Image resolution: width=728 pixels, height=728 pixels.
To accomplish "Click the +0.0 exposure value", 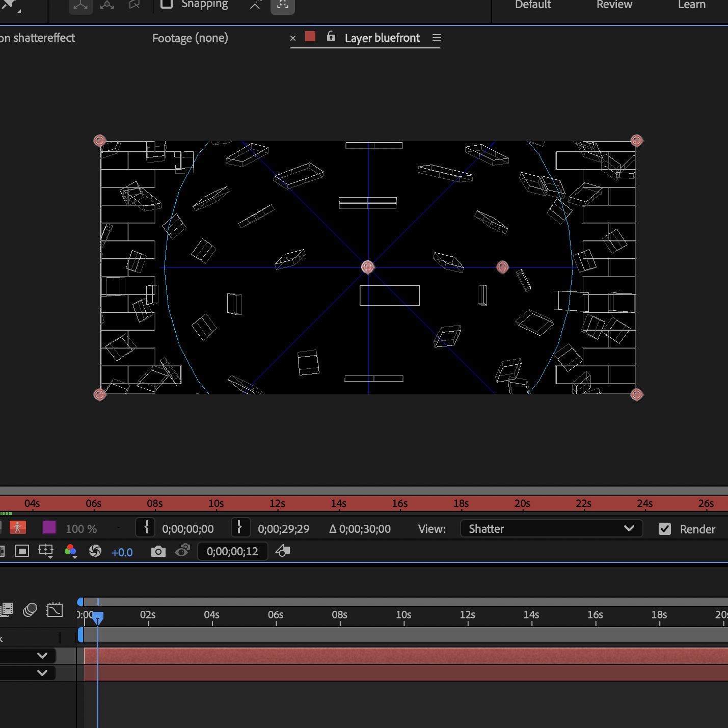I will pyautogui.click(x=122, y=552).
